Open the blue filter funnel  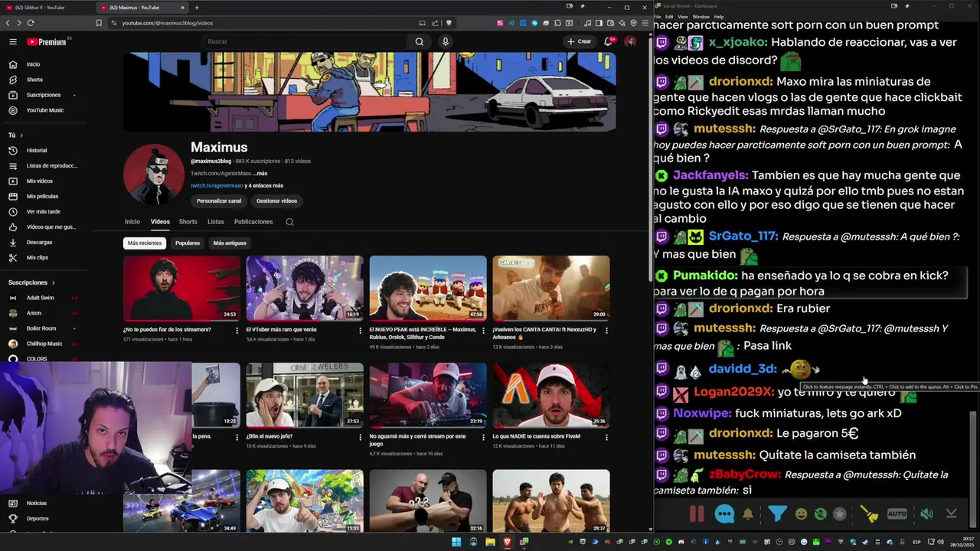pos(777,514)
